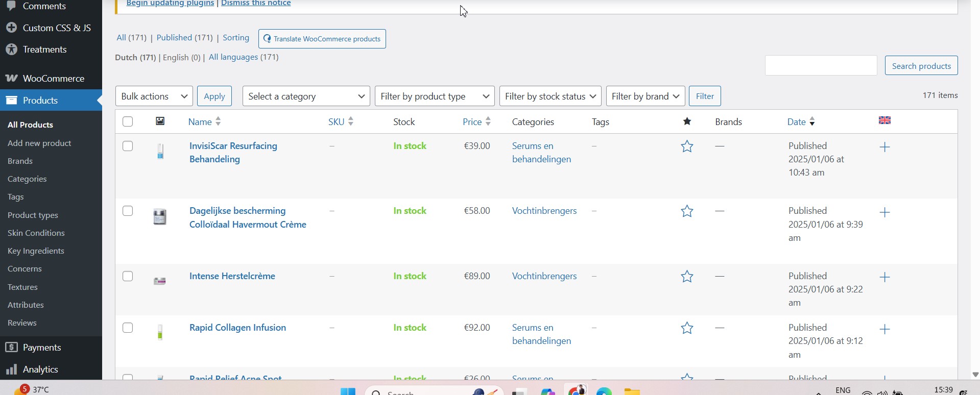Open InvisiScar Resurfacing product thumbnail

click(160, 152)
